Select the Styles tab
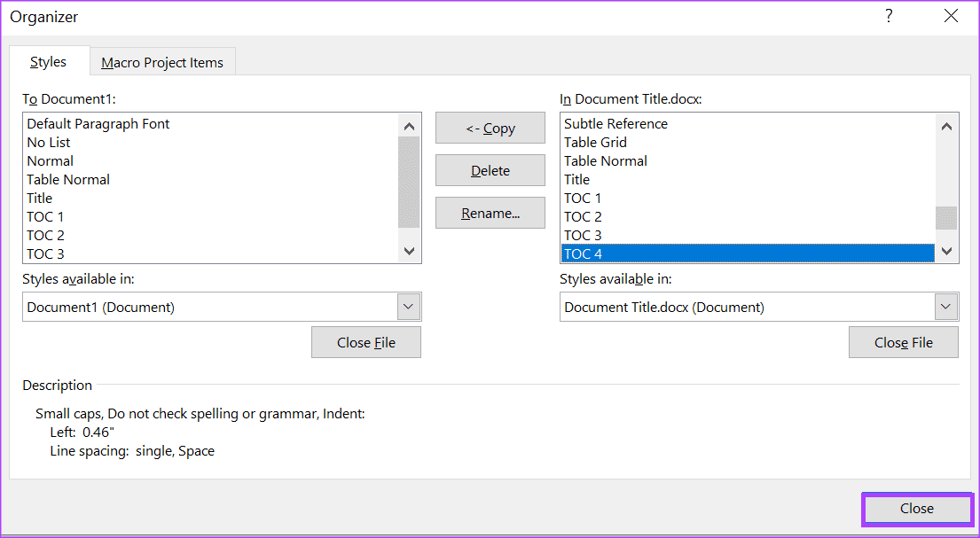The width and height of the screenshot is (980, 538). (x=49, y=62)
